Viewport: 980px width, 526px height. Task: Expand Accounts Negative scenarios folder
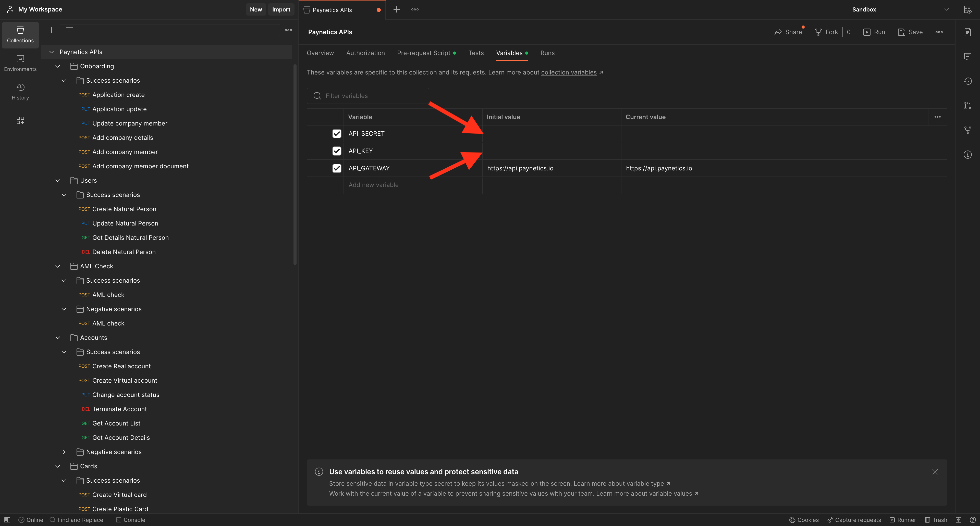pos(64,452)
